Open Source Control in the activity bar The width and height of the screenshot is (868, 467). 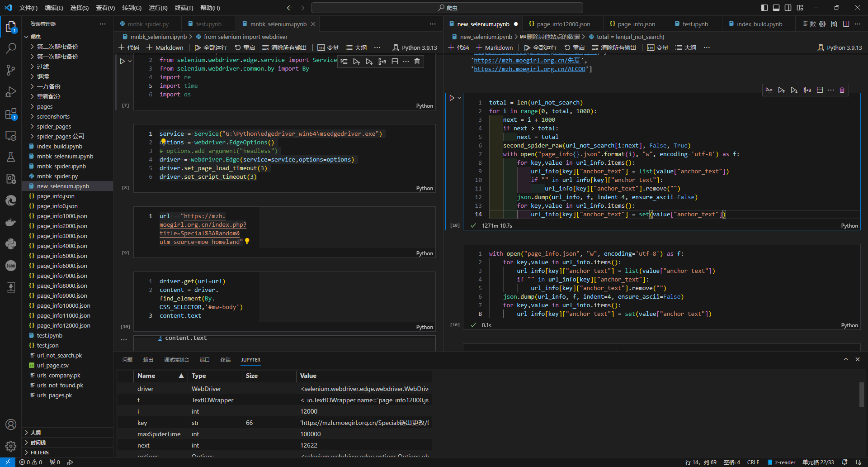(11, 70)
